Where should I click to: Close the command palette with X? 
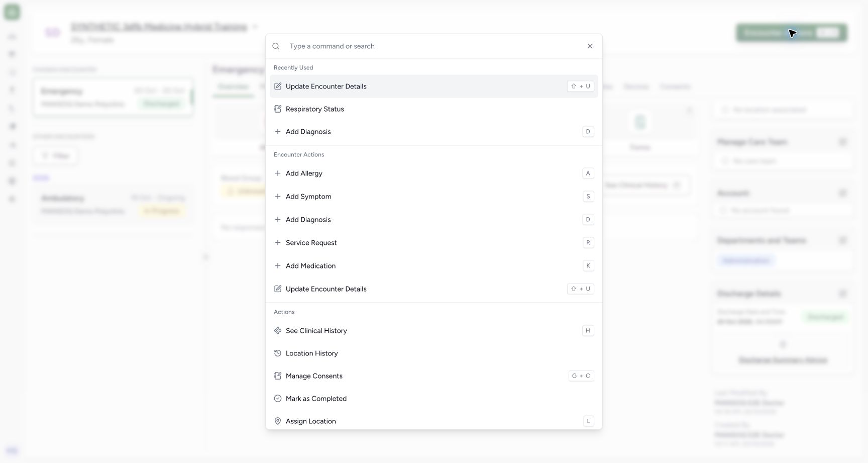point(590,46)
